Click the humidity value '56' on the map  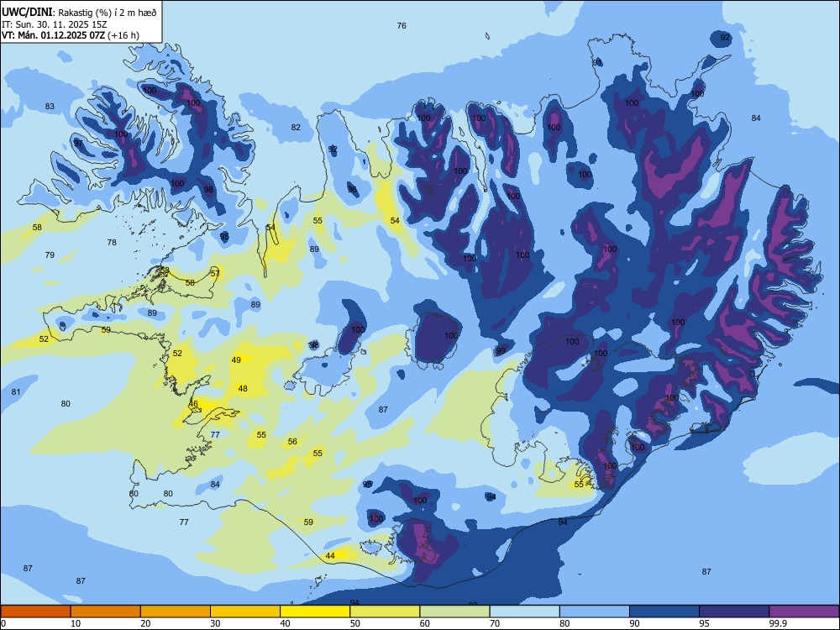pos(292,442)
